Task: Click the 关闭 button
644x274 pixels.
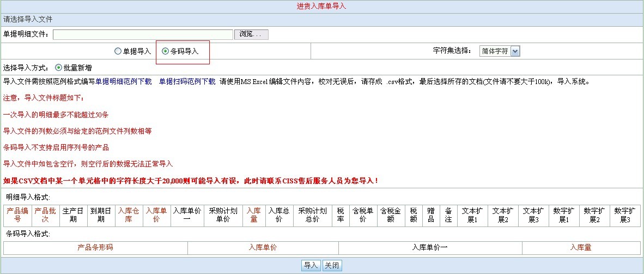Action: point(332,265)
